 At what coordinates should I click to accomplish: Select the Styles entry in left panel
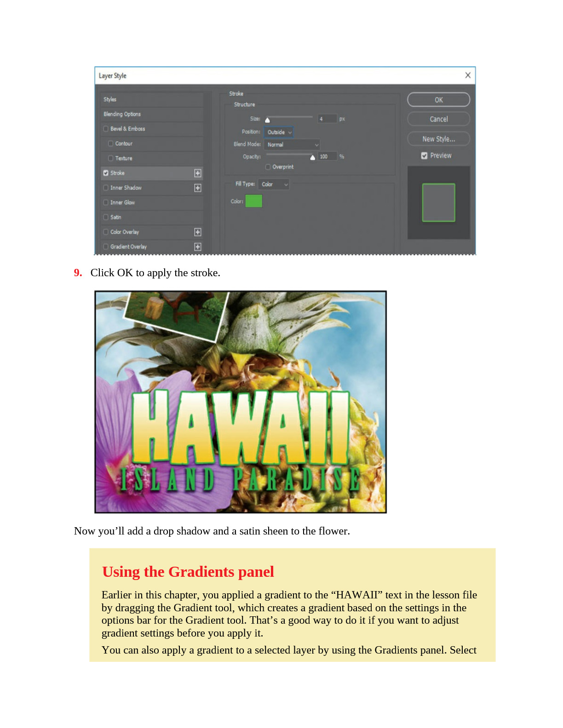[110, 100]
